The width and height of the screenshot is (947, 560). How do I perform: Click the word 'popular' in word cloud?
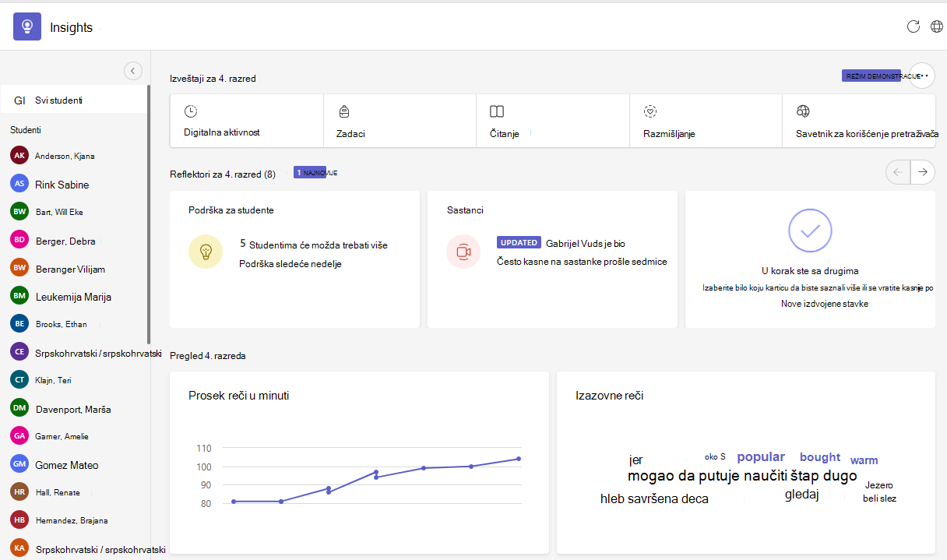coord(761,457)
